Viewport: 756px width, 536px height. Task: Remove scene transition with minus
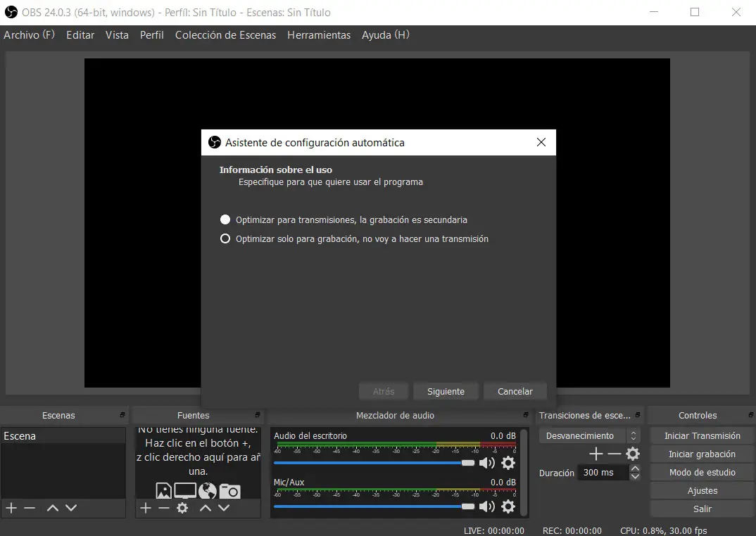(x=615, y=454)
